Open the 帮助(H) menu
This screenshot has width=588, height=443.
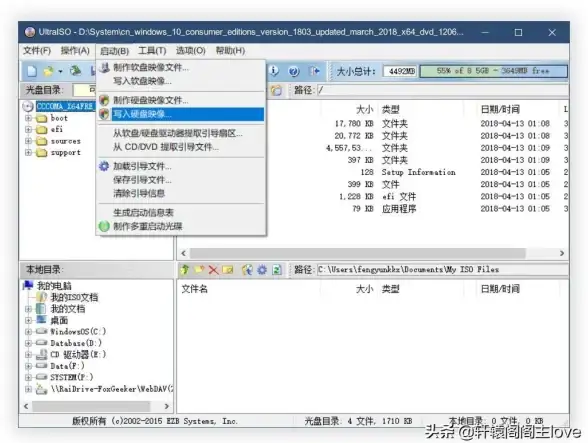[230, 51]
